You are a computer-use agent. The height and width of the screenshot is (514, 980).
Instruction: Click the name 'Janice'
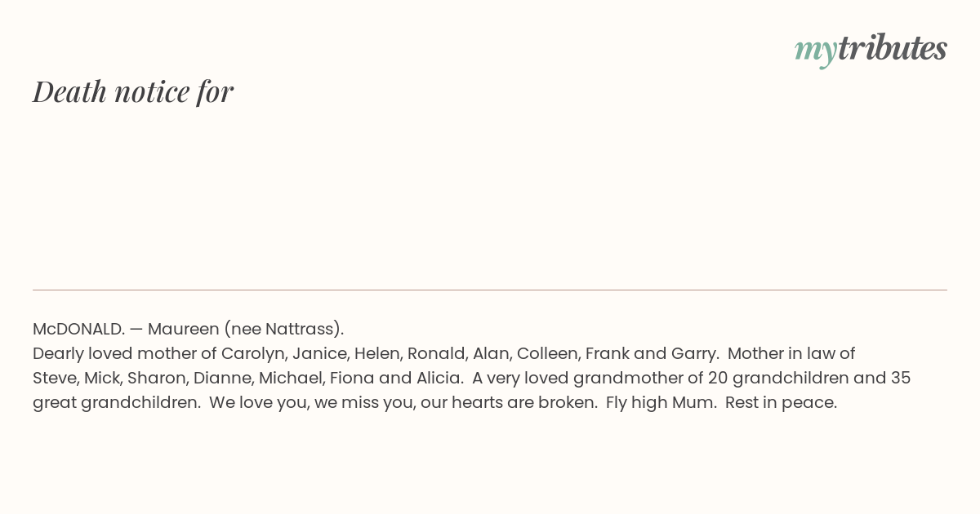click(318, 353)
